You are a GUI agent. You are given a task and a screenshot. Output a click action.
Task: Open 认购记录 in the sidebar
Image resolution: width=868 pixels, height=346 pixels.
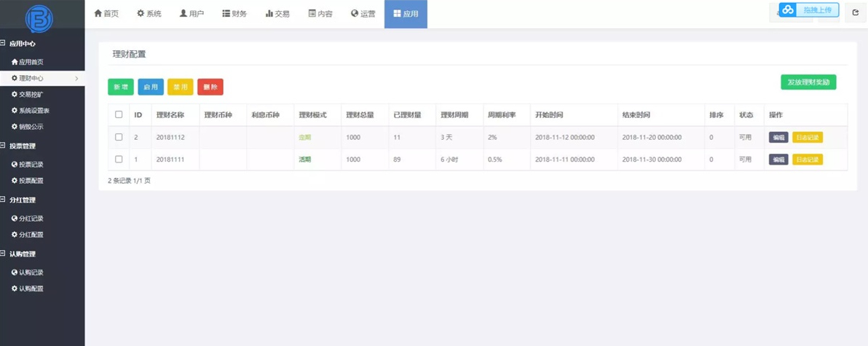click(x=31, y=272)
